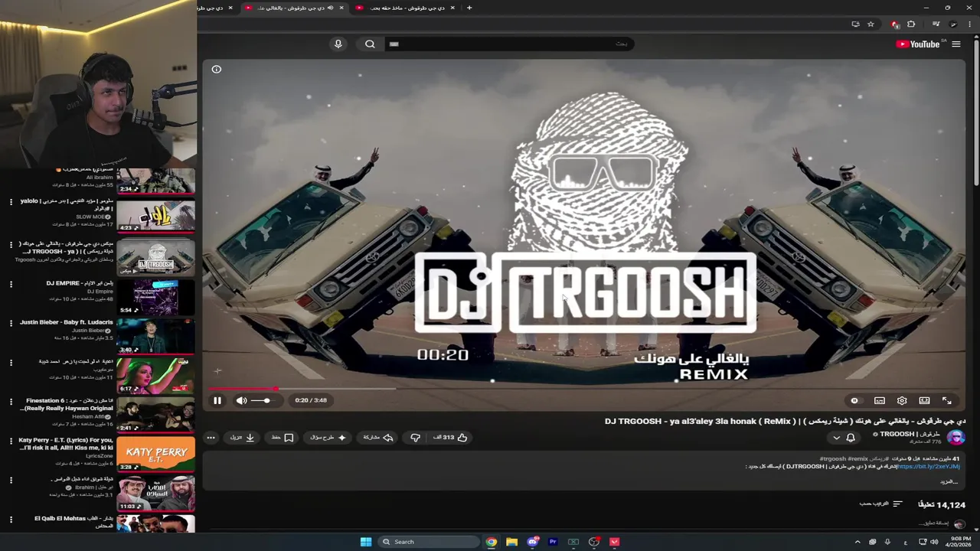
Task: Close the currently playing tab
Action: (341, 8)
